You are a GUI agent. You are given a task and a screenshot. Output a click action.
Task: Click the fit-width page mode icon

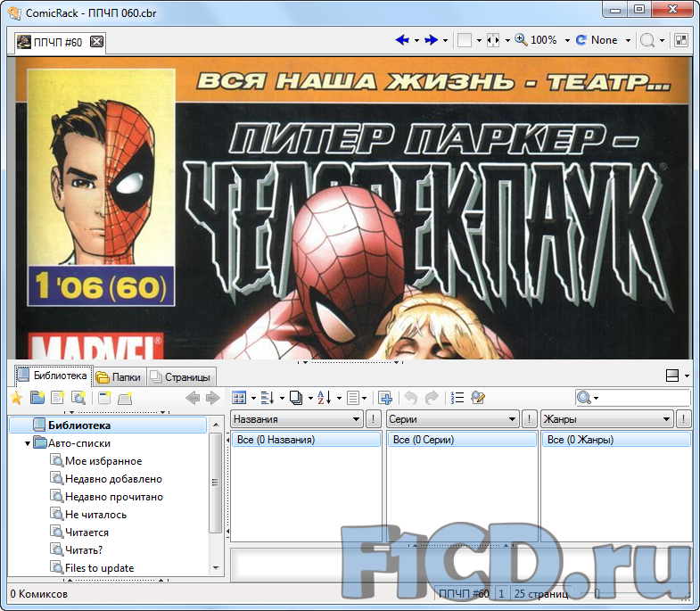(493, 40)
